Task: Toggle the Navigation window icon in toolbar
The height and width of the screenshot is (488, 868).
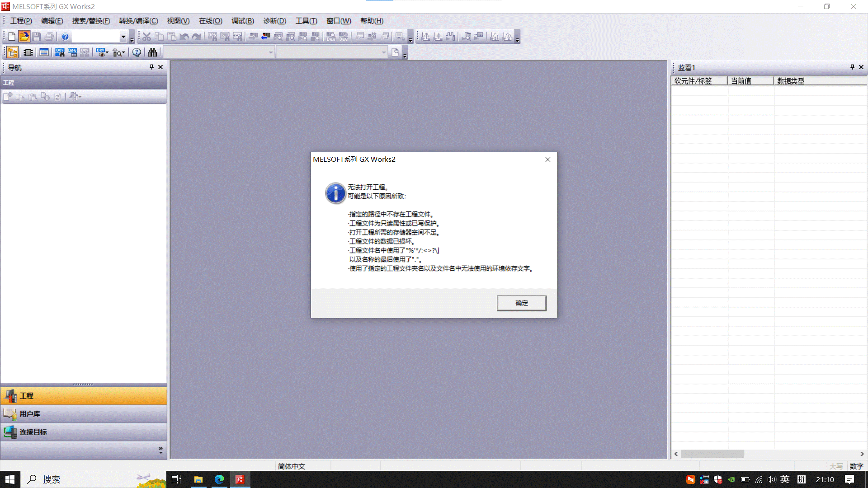Action: click(13, 52)
